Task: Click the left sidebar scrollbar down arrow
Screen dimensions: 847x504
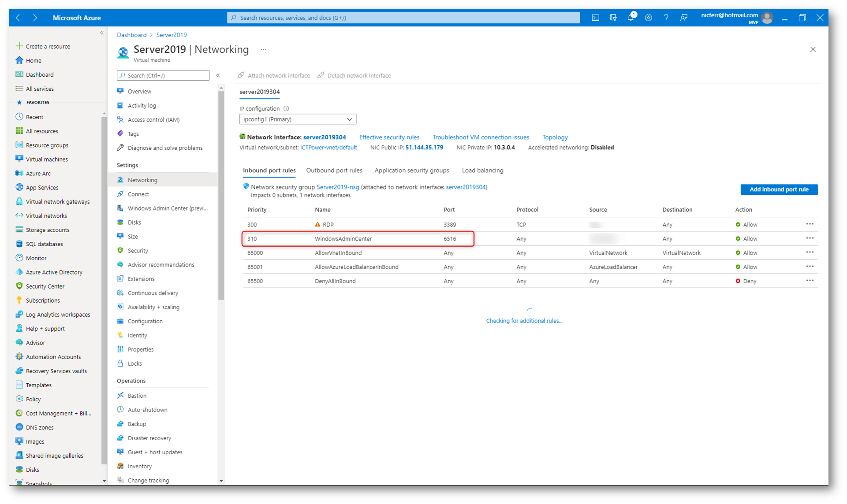Action: click(104, 481)
